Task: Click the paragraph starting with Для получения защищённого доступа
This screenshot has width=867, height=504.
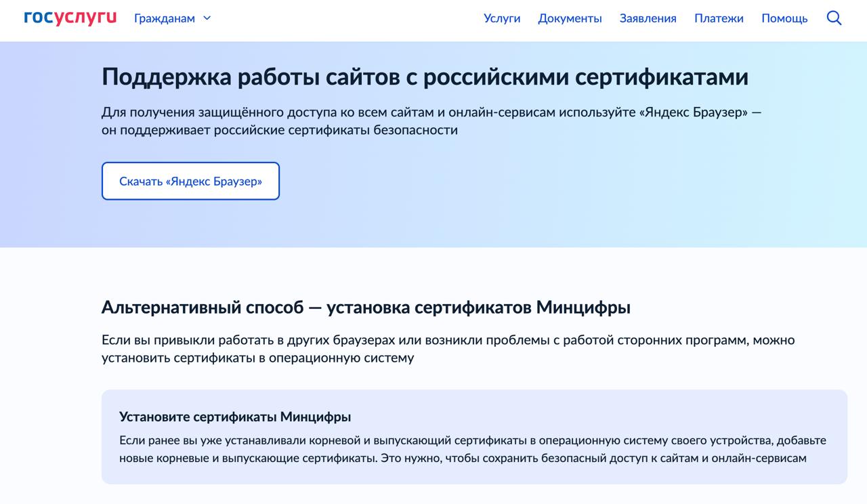Action: [x=431, y=121]
